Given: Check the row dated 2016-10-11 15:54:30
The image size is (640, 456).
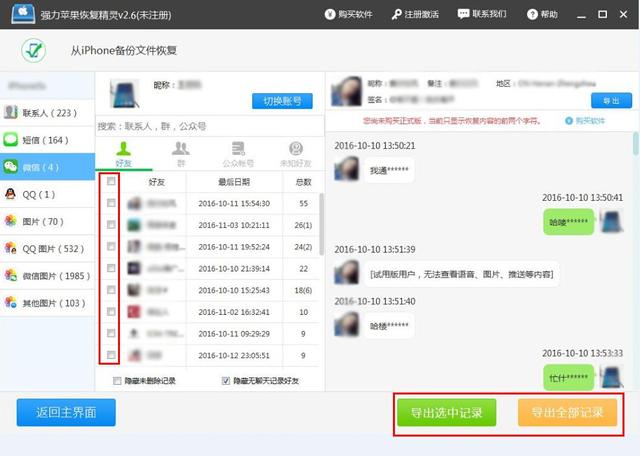Looking at the screenshot, I should point(111,203).
